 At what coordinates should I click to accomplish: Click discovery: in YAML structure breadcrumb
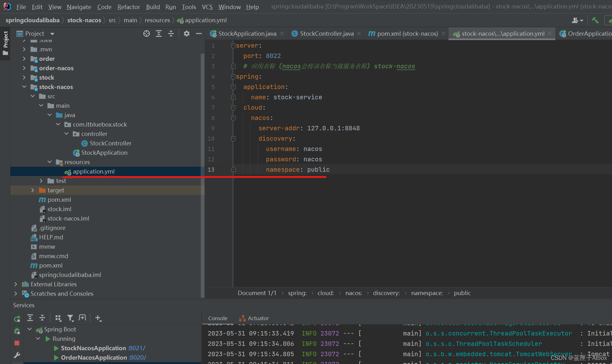(x=386, y=293)
